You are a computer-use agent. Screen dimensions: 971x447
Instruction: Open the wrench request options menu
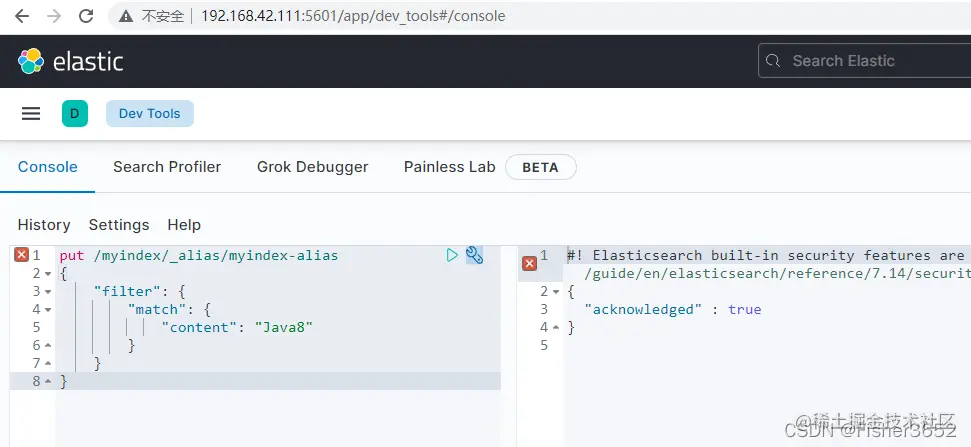coord(474,255)
